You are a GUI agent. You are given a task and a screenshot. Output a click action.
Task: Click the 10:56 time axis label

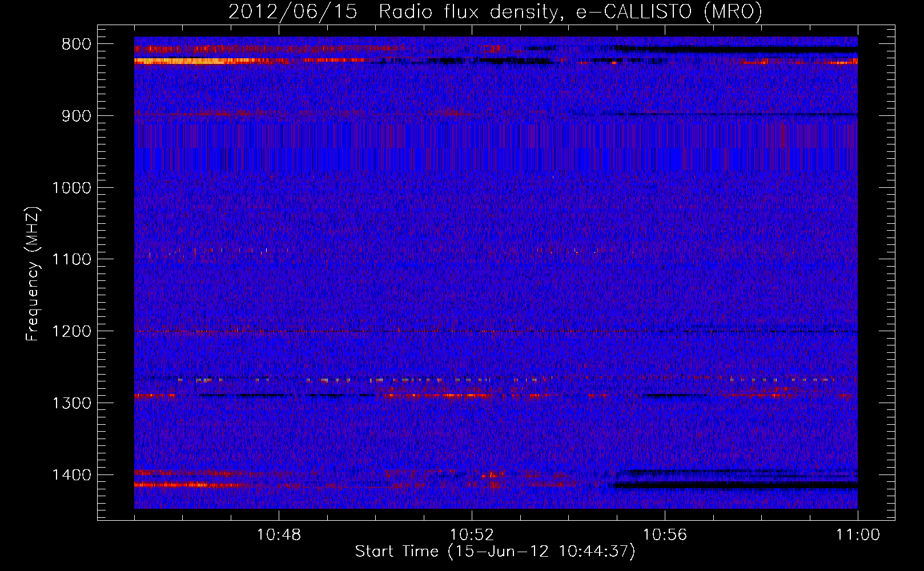tap(665, 535)
